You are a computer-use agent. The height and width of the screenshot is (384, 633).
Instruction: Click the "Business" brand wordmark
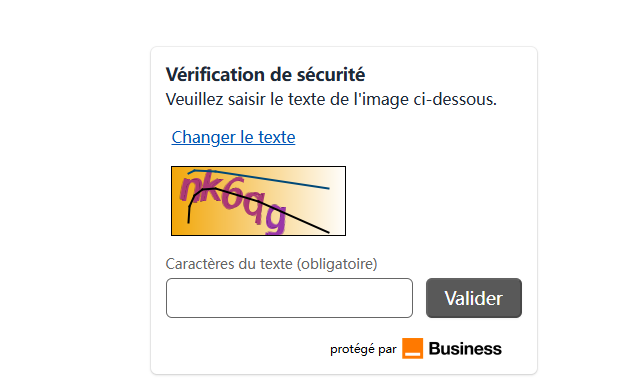point(465,348)
